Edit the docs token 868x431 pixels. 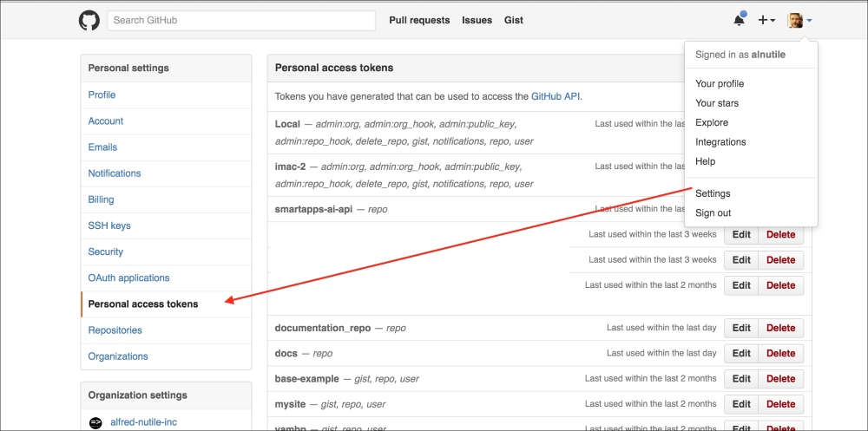[741, 353]
